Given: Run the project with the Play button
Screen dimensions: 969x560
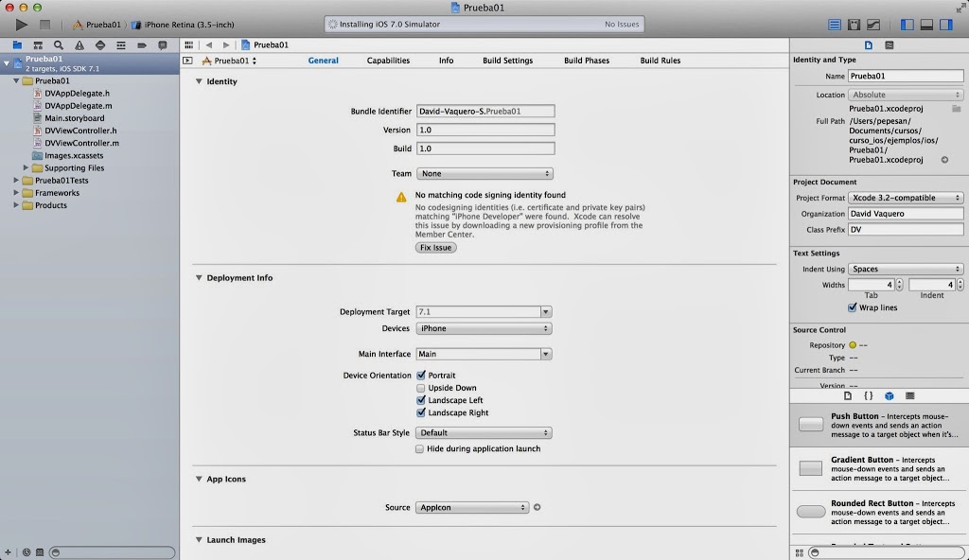Looking at the screenshot, I should click(22, 25).
